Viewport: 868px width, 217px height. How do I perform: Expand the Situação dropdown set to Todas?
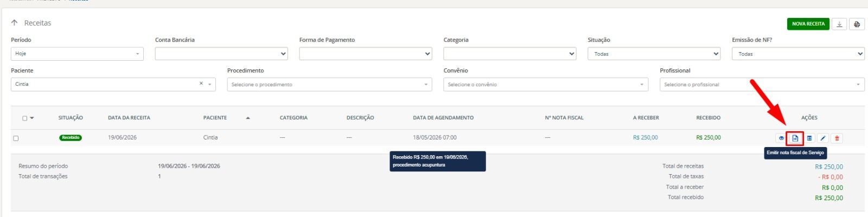click(x=654, y=54)
